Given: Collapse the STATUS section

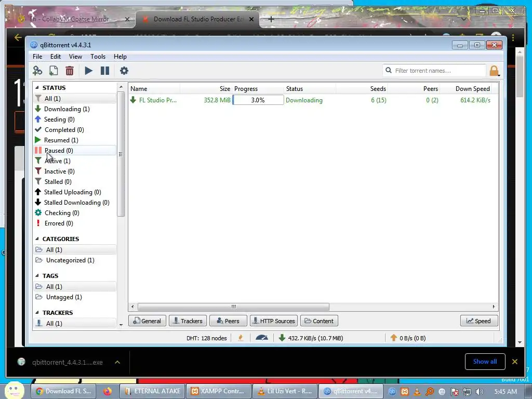Looking at the screenshot, I should point(37,87).
